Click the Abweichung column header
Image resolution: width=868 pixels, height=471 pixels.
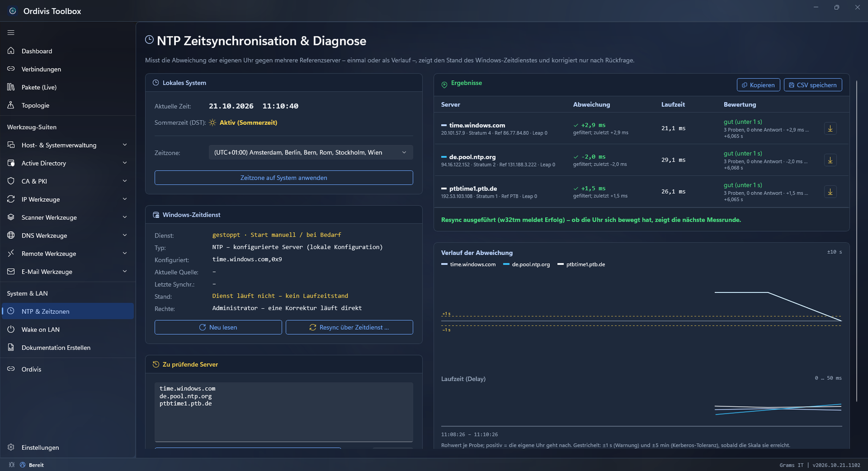pos(591,104)
